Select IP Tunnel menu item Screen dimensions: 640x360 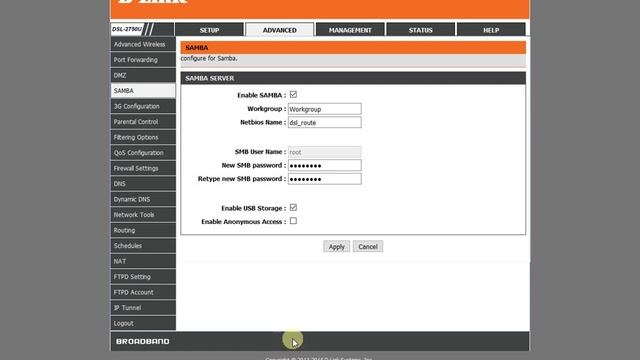pyautogui.click(x=143, y=308)
